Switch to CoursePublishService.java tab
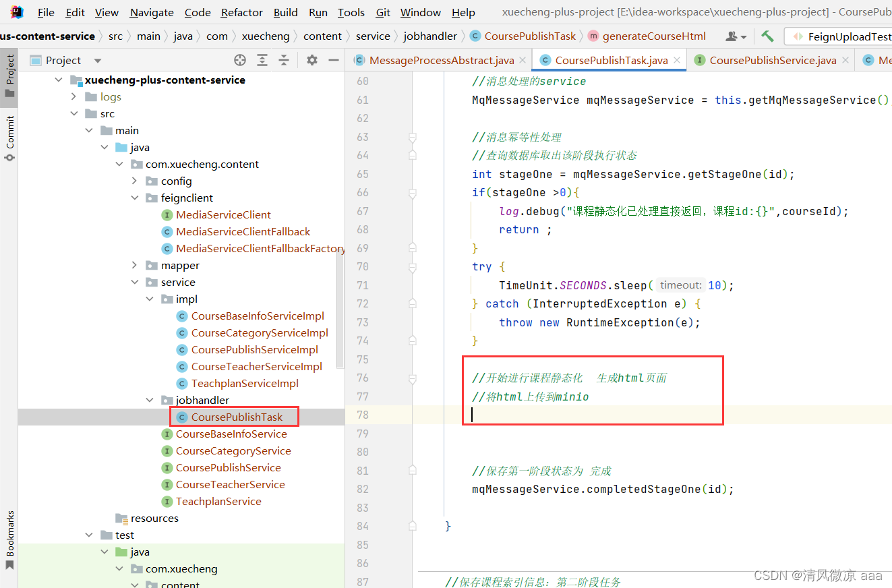 [x=771, y=60]
